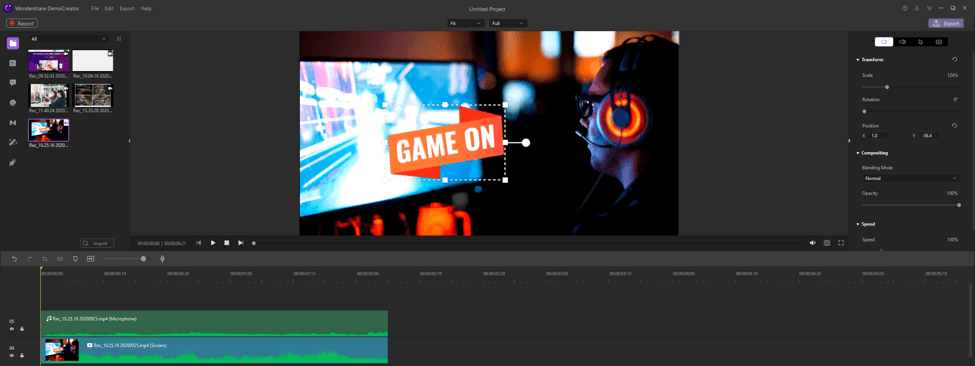Undo the last timeline action
This screenshot has height=366, width=975.
pos(14,258)
